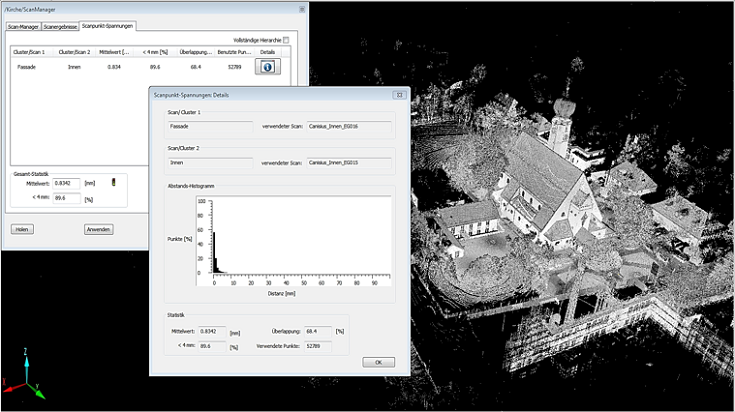This screenshot has height=412, width=735.
Task: Click the tallest bar in Abstands-Histogramm
Action: tap(214, 252)
